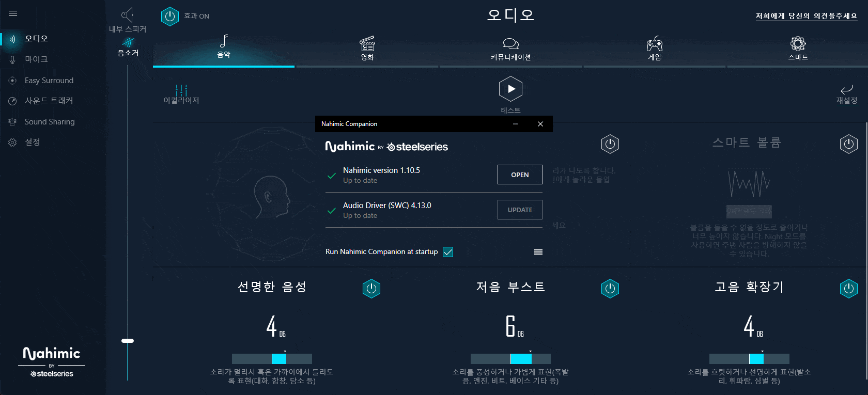The height and width of the screenshot is (395, 868).
Task: Select the internal speaker (내부 스피커) icon
Action: coord(127,15)
